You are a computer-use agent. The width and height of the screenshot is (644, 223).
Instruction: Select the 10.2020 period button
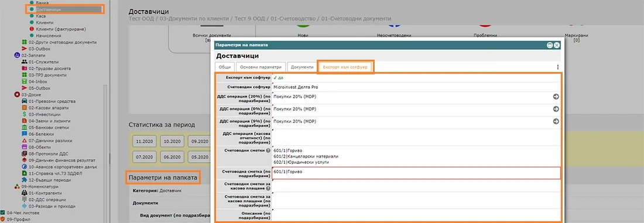pyautogui.click(x=172, y=141)
